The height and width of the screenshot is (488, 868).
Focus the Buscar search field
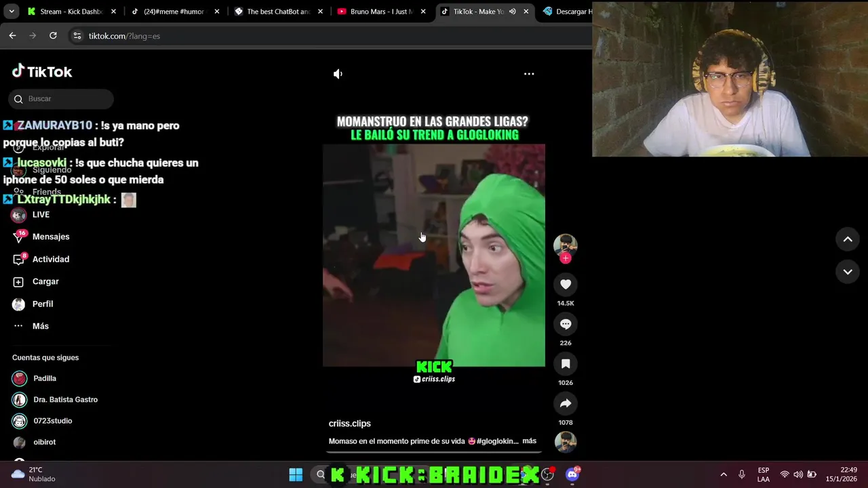tap(61, 99)
